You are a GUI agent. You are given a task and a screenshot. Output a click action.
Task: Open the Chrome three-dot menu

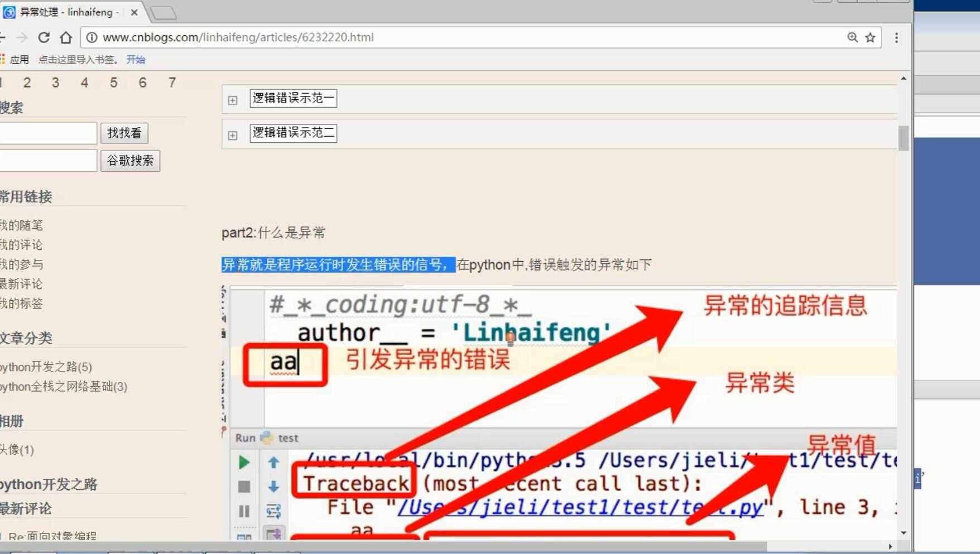coord(896,37)
